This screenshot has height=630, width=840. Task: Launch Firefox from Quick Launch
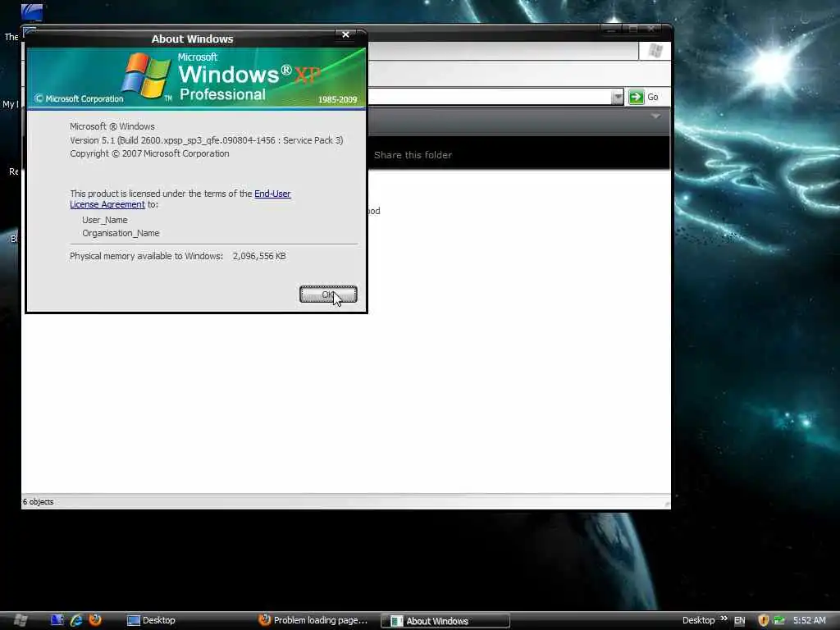point(95,620)
